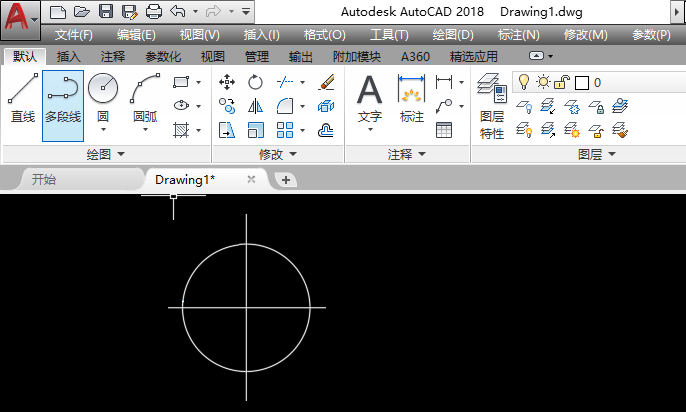Open the 编辑(E) menu
Image resolution: width=686 pixels, height=412 pixels.
coord(136,35)
